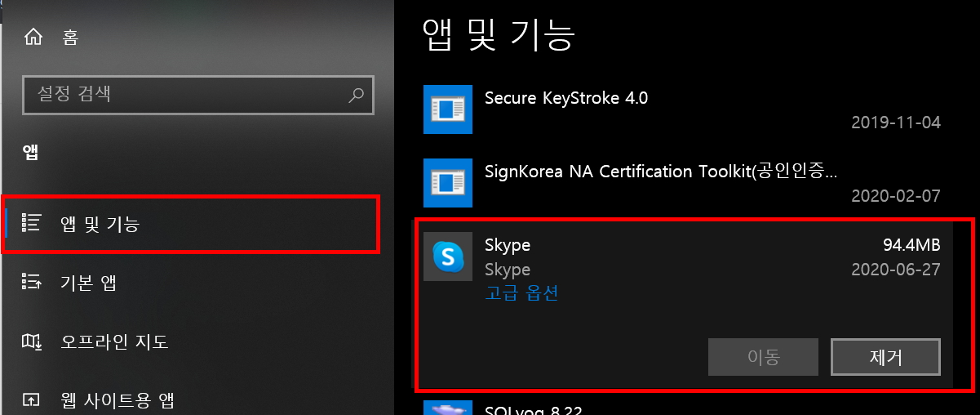
Task: Click Skype install date 2020-06-27
Action: coord(896,270)
